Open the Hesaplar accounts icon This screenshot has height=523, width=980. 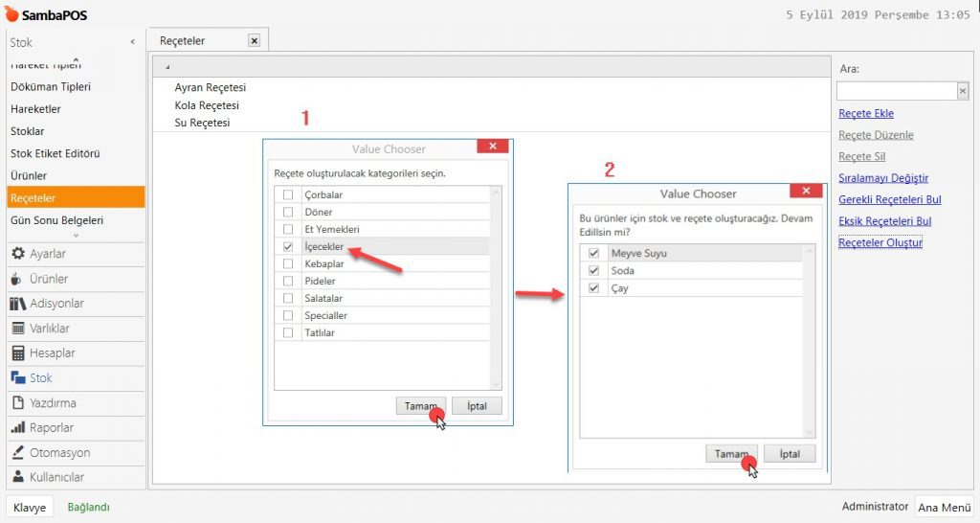(17, 353)
